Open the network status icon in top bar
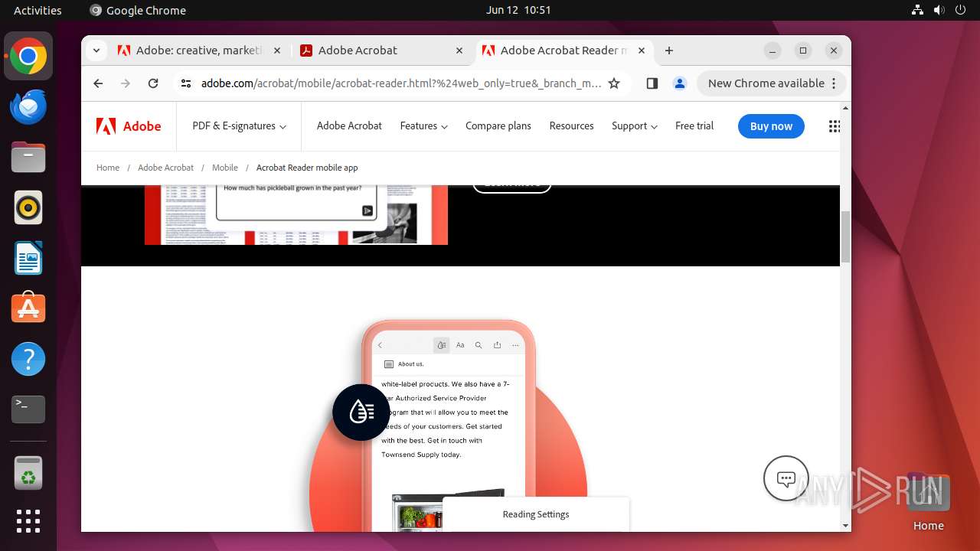980x551 pixels. coord(918,10)
